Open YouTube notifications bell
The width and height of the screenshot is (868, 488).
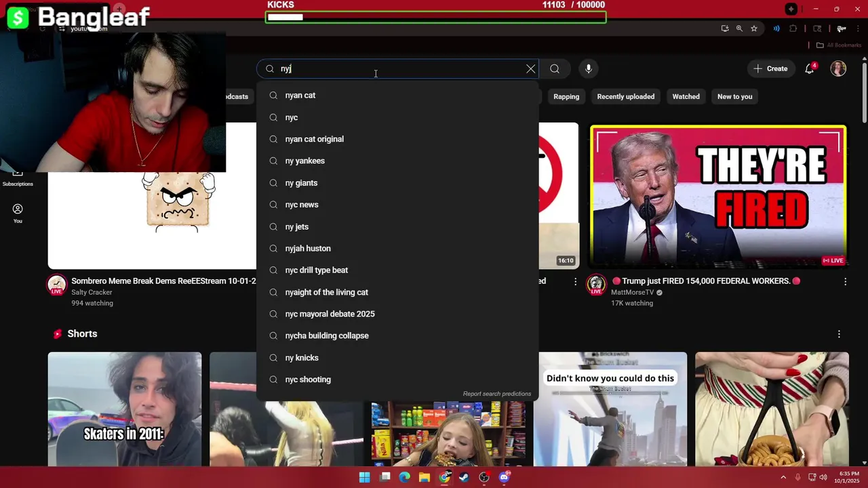pyautogui.click(x=810, y=68)
